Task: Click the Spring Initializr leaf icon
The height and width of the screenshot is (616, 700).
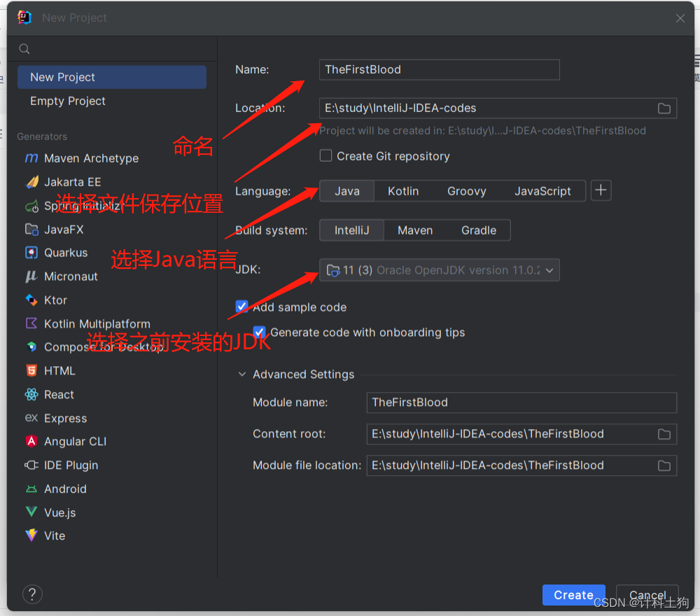Action: (31, 206)
